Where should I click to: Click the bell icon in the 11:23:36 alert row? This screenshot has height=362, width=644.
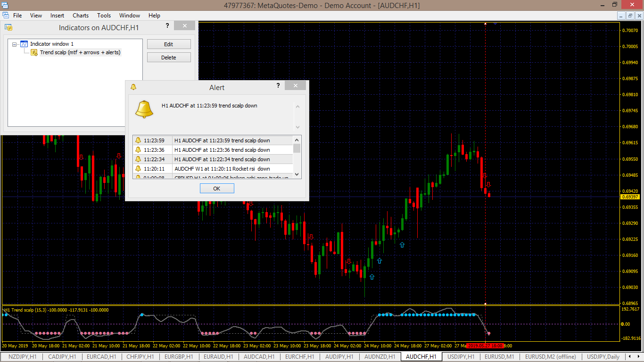point(138,150)
